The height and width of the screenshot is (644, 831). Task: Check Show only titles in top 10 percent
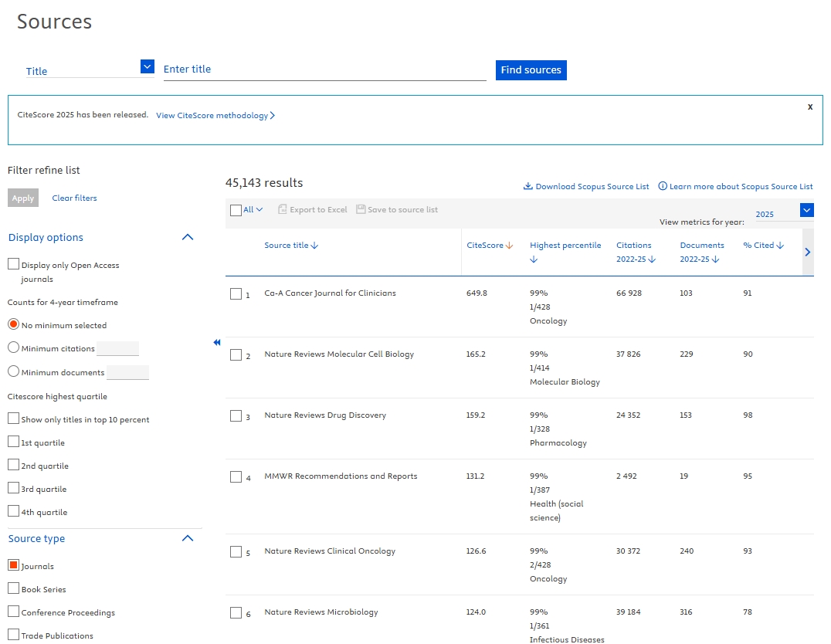click(14, 419)
